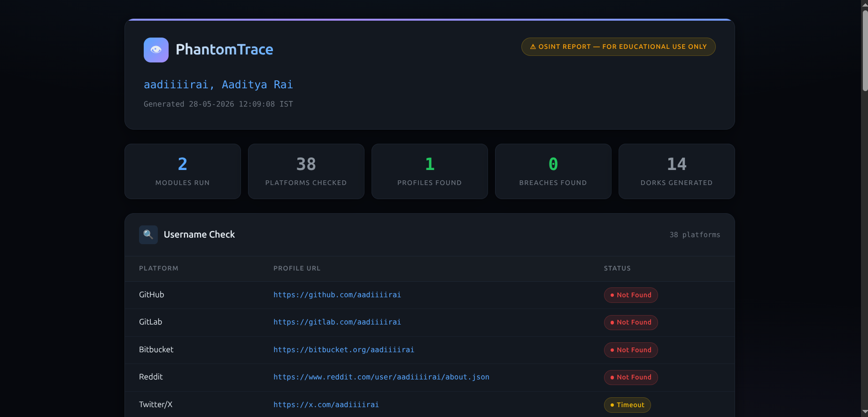The height and width of the screenshot is (417, 868).
Task: Click the Generated 28-05-2026 timestamp
Action: coord(218,104)
